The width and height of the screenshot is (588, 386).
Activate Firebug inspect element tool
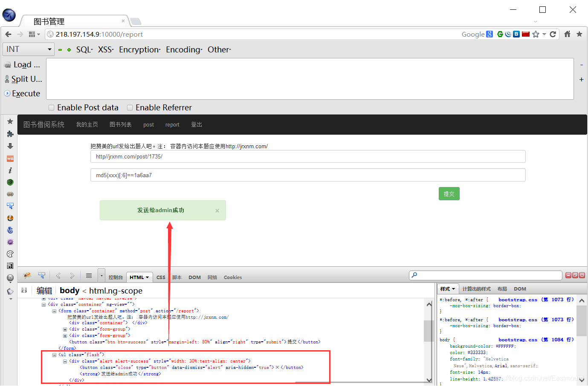point(41,276)
